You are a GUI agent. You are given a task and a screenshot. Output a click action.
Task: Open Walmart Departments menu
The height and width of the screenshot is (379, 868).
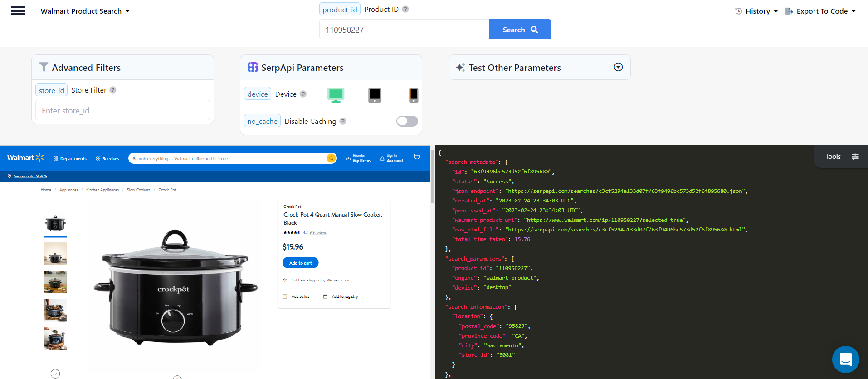click(70, 158)
